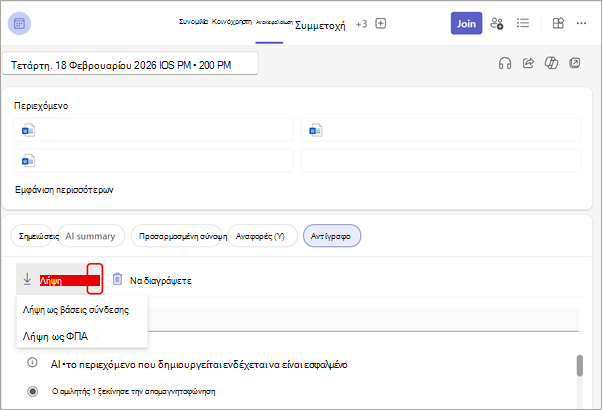Show the +3 more tabs

(361, 24)
